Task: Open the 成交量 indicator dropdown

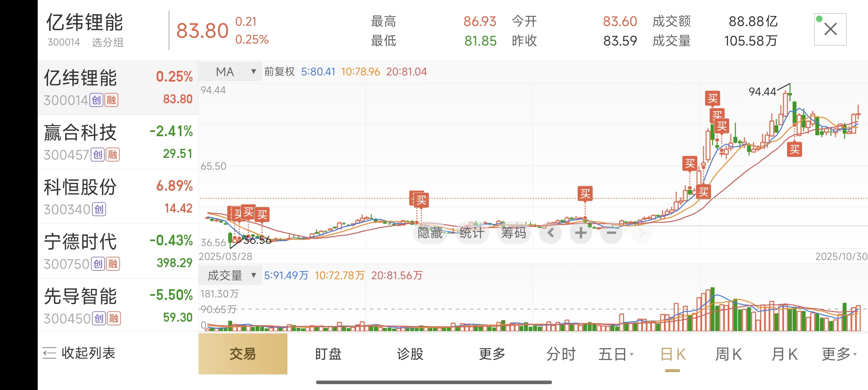Action: point(230,276)
